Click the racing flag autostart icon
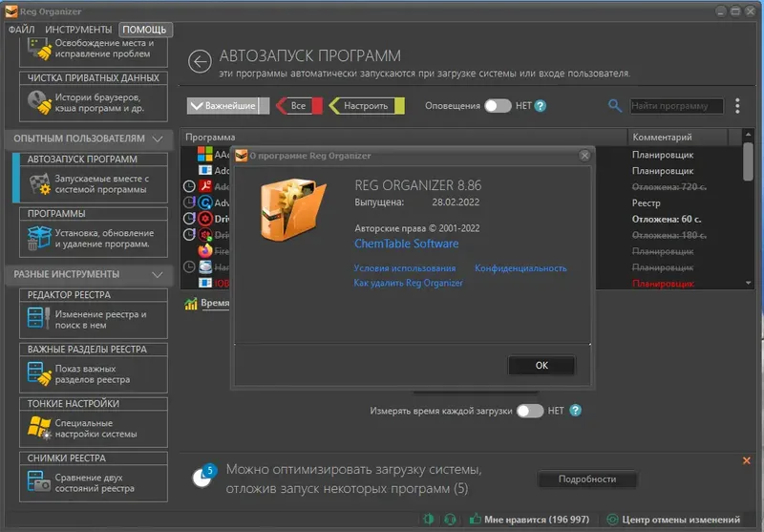 pos(39,184)
